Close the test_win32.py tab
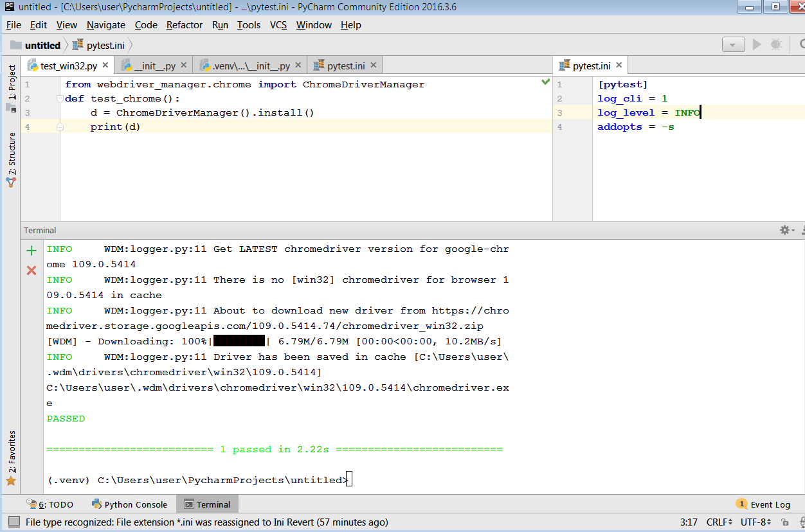 point(105,66)
